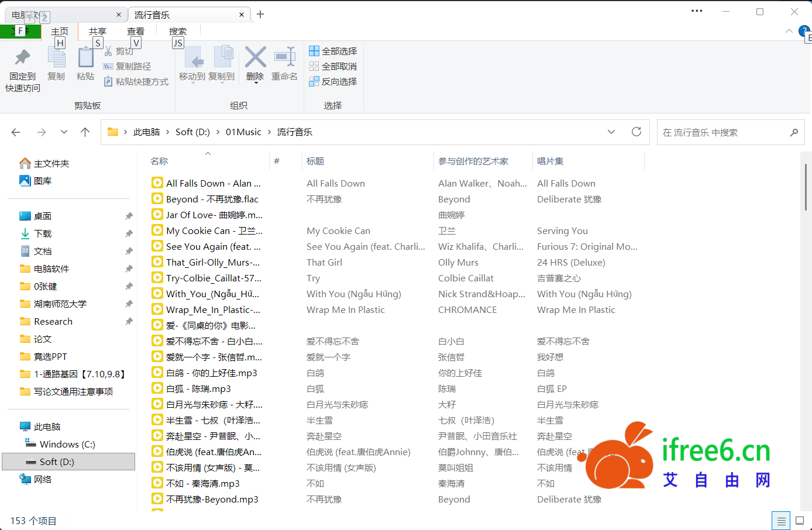Click the Back navigation arrow
This screenshot has width=812, height=530.
[x=16, y=132]
